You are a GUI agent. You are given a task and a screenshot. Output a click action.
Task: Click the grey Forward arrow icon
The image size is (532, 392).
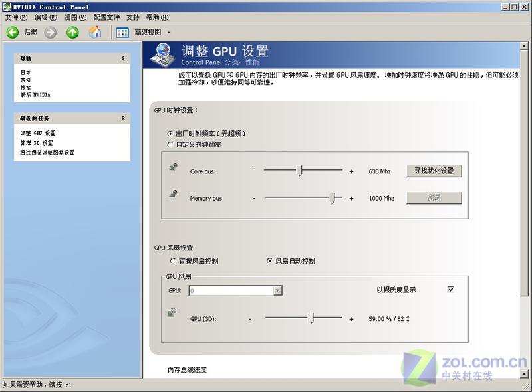coord(51,32)
